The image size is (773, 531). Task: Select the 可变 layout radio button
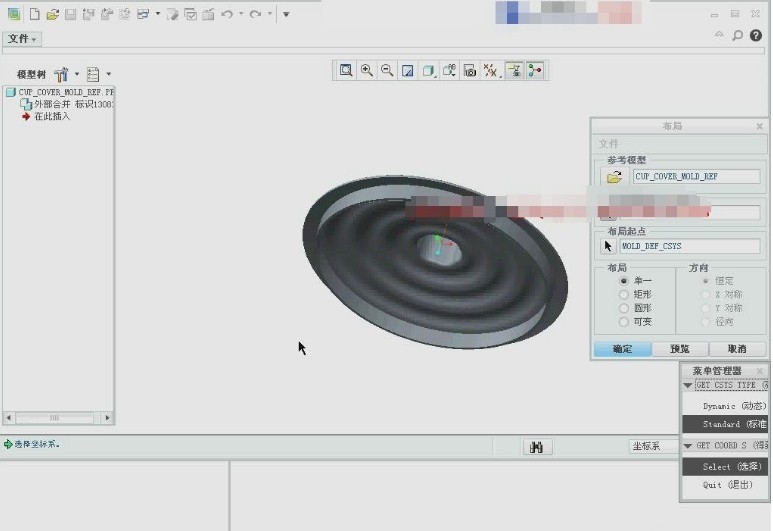tap(624, 321)
